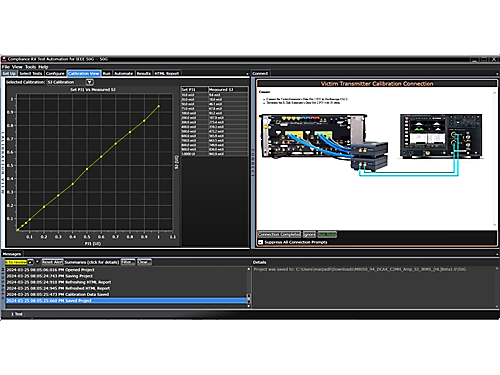
Task: Open the File menu
Action: 6,67
